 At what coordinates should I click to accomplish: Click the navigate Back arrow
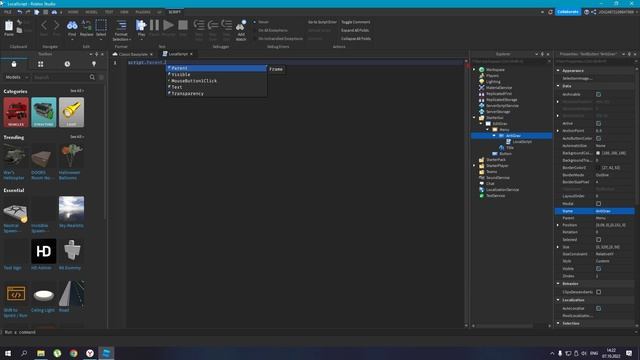(x=44, y=25)
